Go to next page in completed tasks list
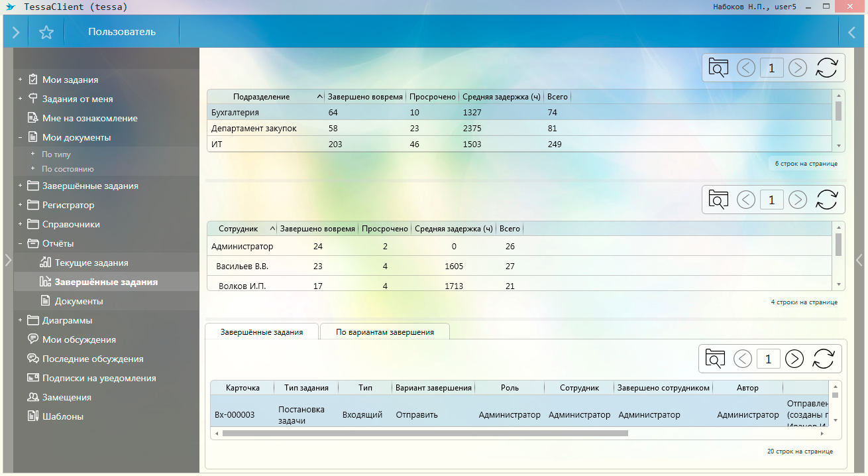The image size is (868, 476). pos(794,359)
